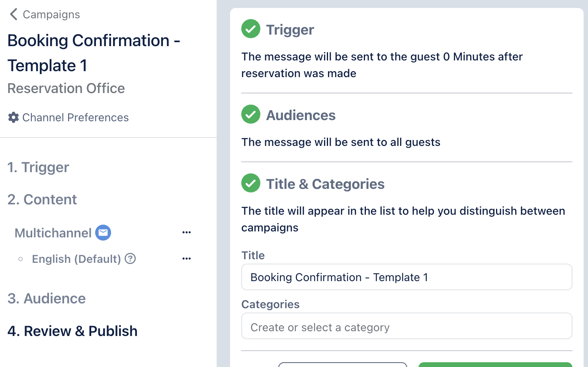Image resolution: width=588 pixels, height=367 pixels.
Task: Open Channel Preferences settings
Action: [x=75, y=118]
